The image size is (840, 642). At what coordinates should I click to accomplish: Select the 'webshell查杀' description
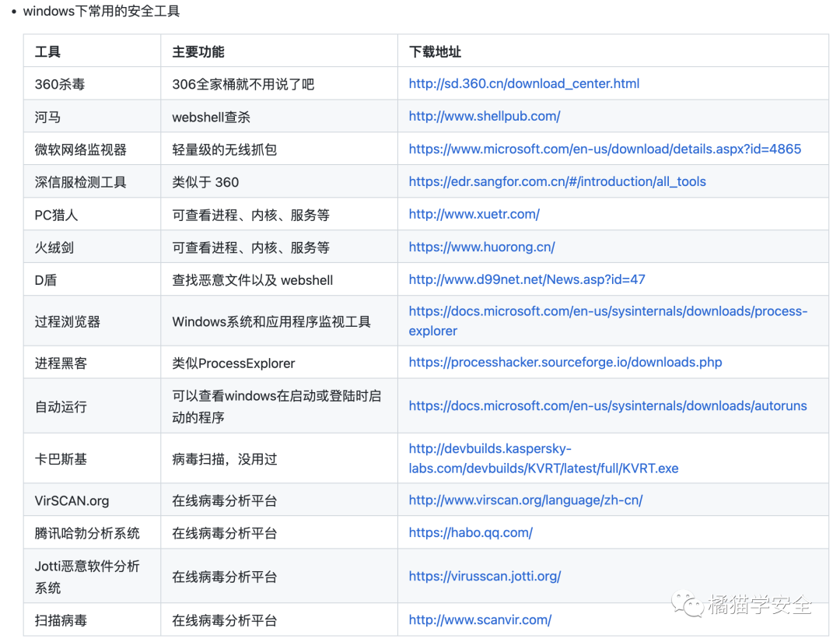point(211,117)
